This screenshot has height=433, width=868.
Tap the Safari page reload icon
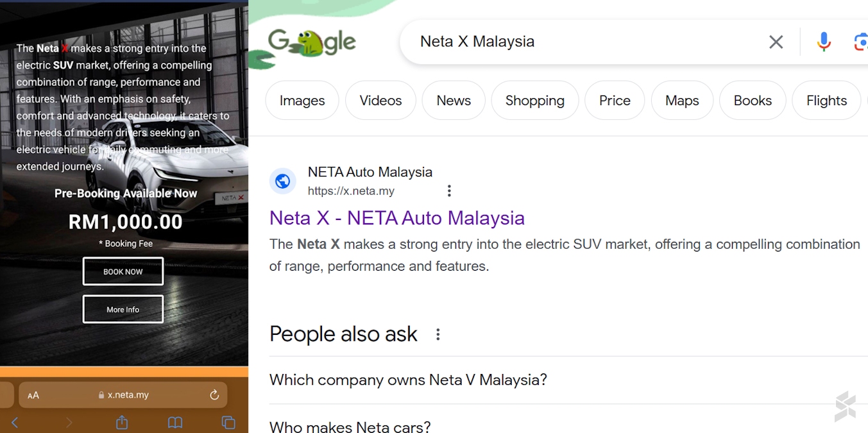click(214, 395)
